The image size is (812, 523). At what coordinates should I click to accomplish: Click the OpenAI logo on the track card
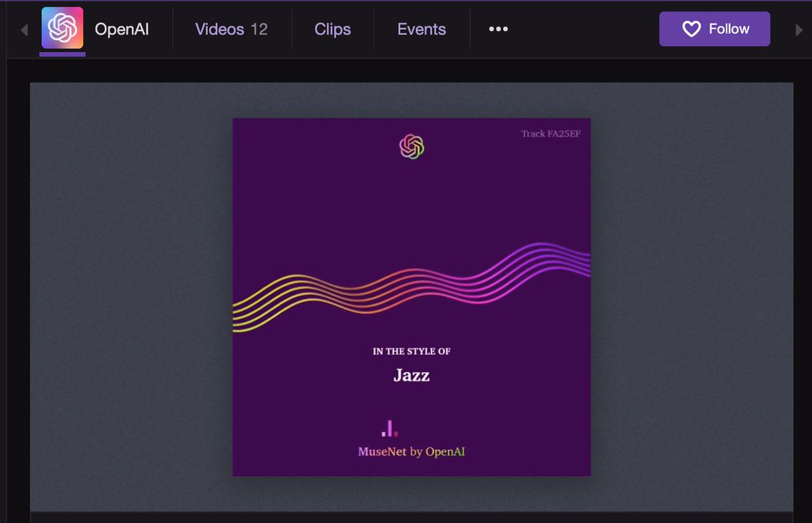(x=411, y=146)
